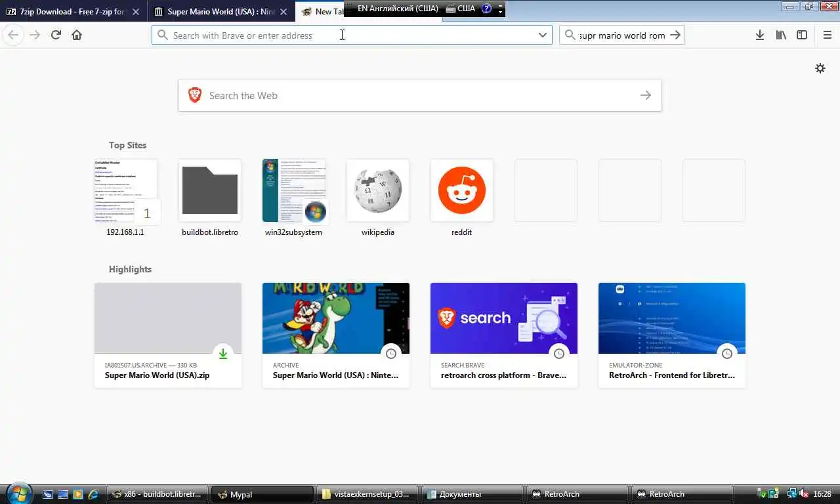Open the wikipedia top site tile

[378, 198]
